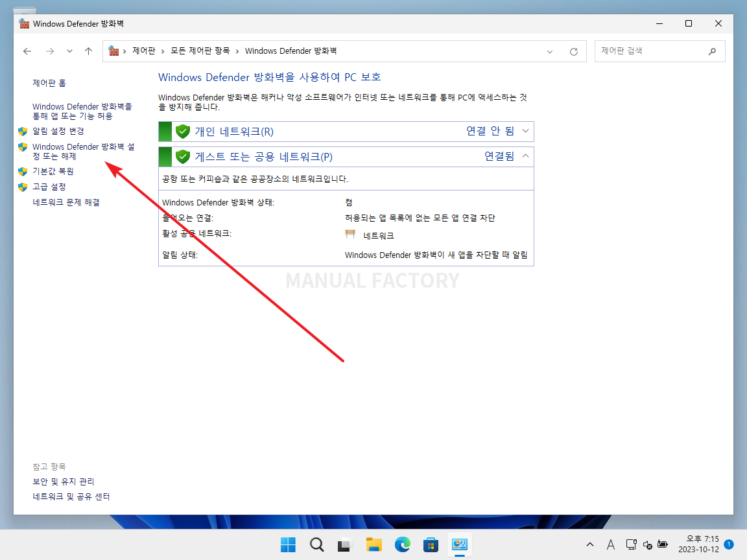The height and width of the screenshot is (560, 747).
Task: Click the 게스트 또는 공용 네트워크(P) header text
Action: [264, 157]
